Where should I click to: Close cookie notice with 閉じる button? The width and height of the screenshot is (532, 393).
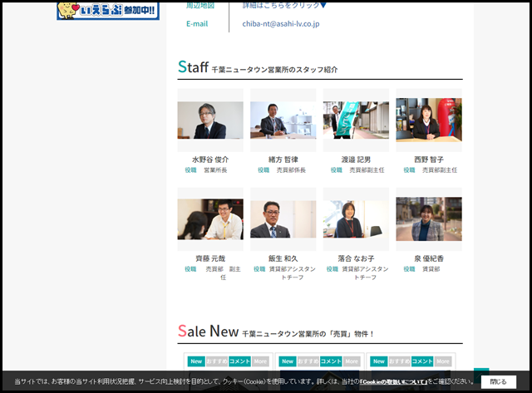(x=499, y=382)
